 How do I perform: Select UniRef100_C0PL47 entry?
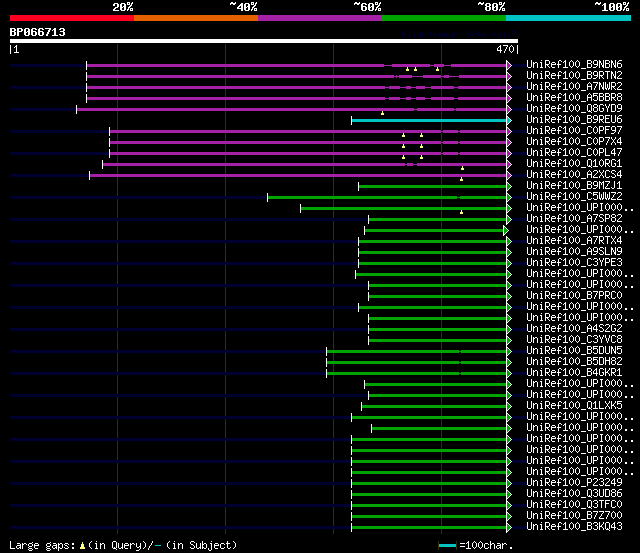574,152
